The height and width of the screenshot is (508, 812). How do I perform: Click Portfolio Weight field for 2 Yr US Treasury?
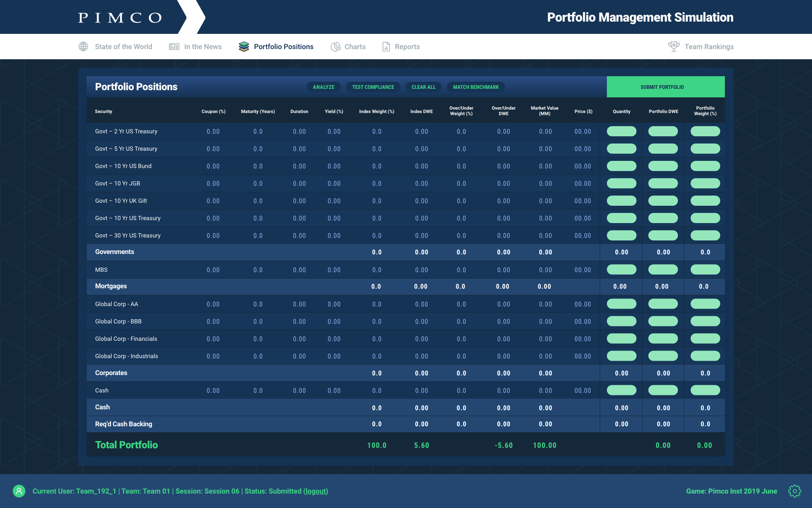705,131
